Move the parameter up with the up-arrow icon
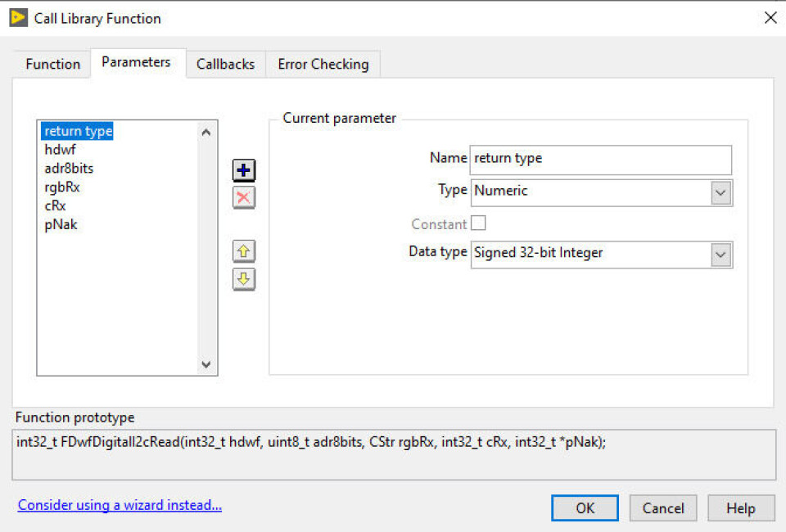Image resolution: width=786 pixels, height=532 pixels. coord(244,251)
